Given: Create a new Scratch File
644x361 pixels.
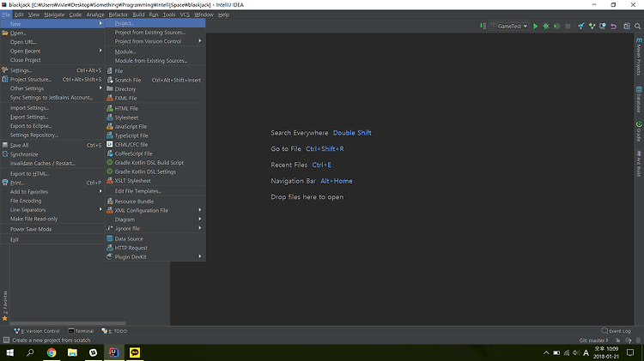Looking at the screenshot, I should (x=155, y=80).
